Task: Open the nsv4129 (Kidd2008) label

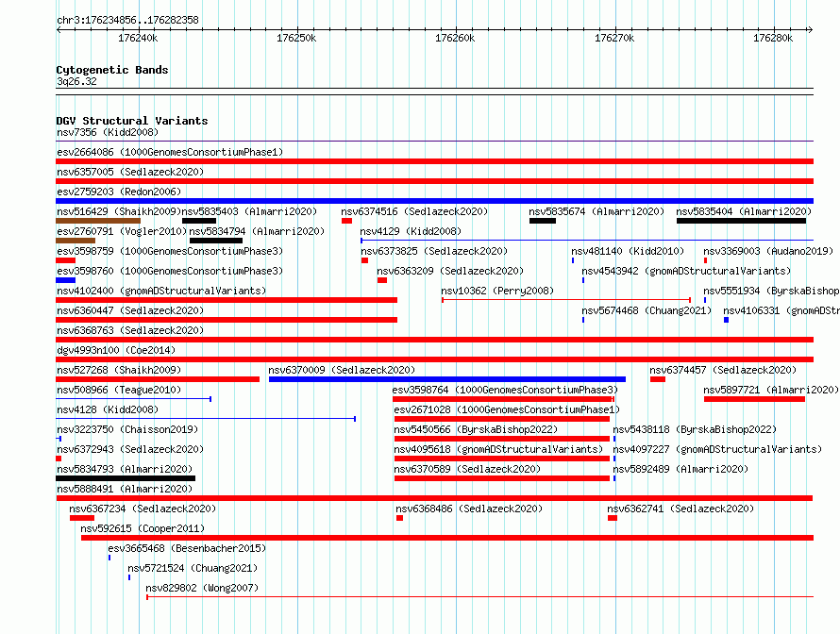Action: 411,231
